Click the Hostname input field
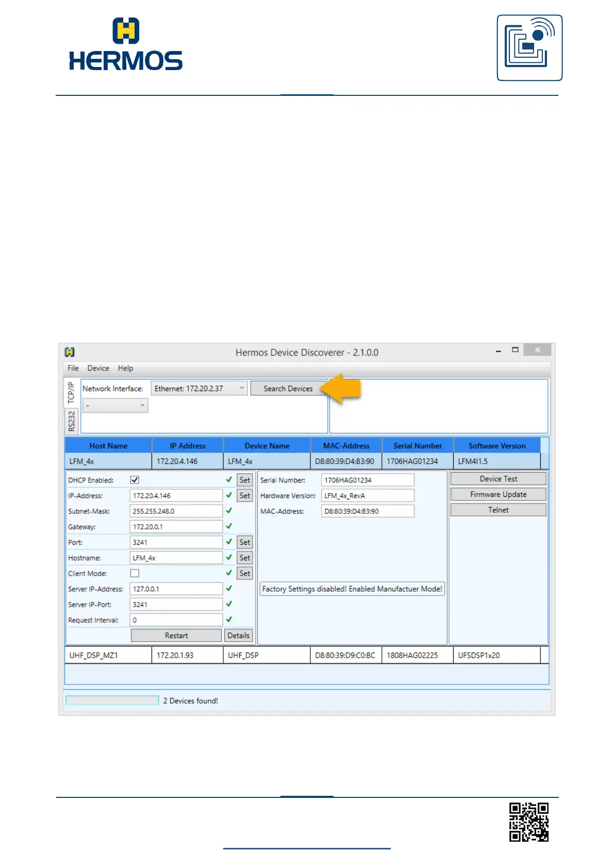This screenshot has height=868, width=614. tap(176, 558)
